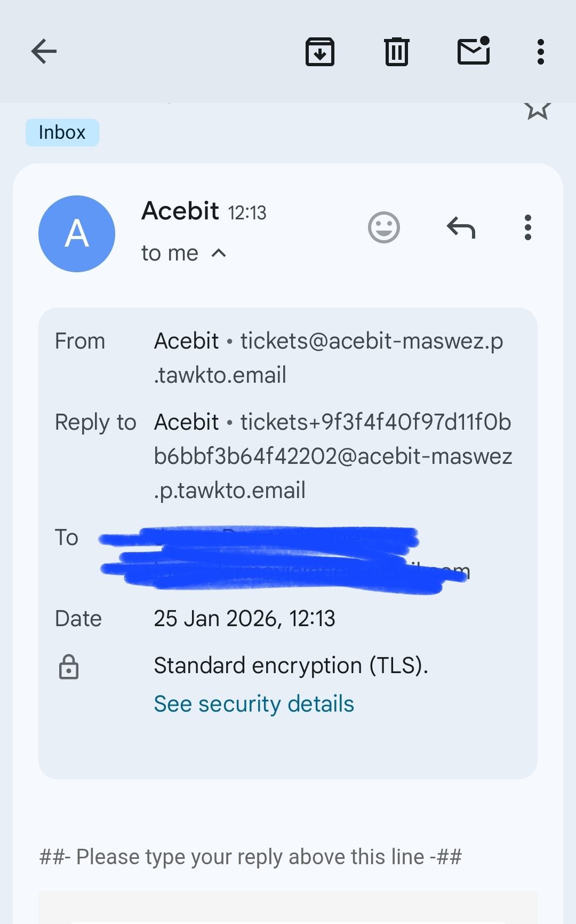Open top-right overflow menu

click(540, 52)
